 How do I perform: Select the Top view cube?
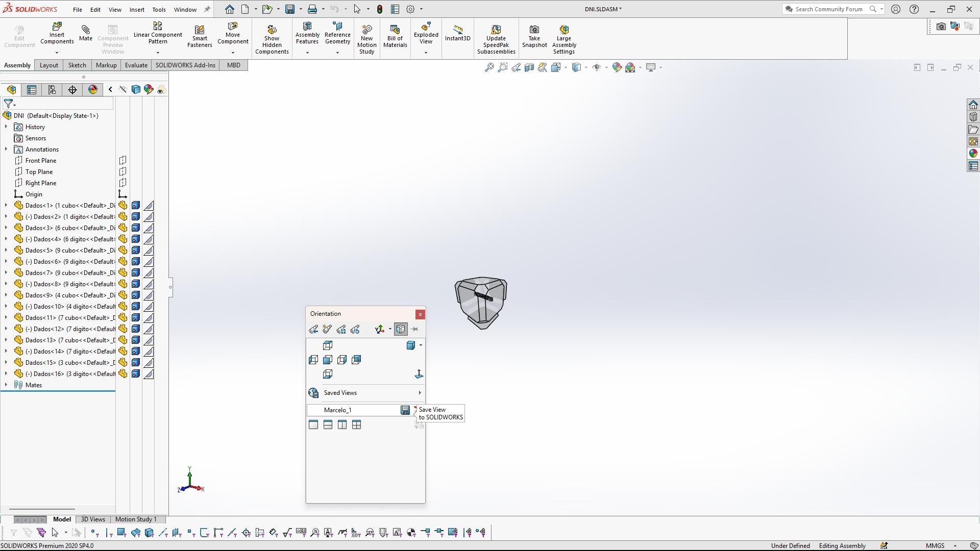(328, 346)
